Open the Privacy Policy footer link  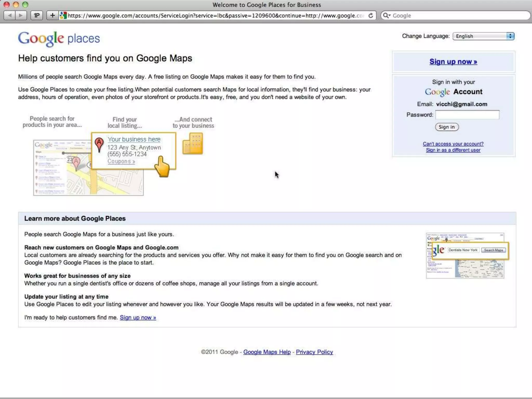click(314, 352)
